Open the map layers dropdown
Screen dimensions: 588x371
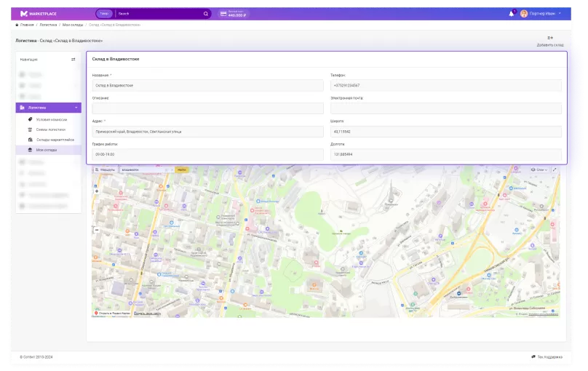539,169
